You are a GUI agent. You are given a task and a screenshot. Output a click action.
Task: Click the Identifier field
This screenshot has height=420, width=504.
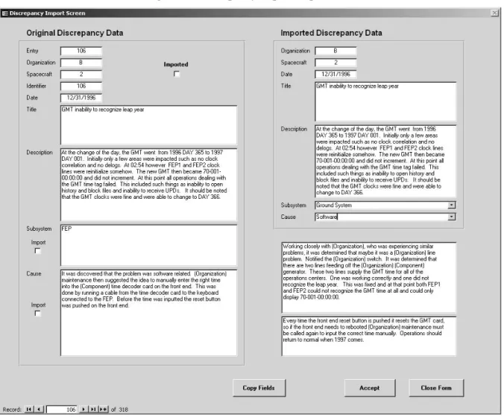[x=81, y=86]
